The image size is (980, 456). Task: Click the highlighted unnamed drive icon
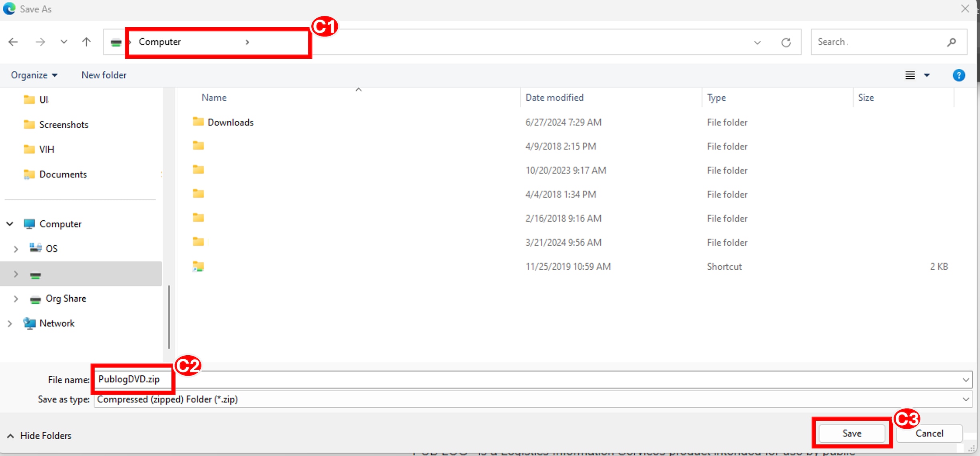coord(36,275)
